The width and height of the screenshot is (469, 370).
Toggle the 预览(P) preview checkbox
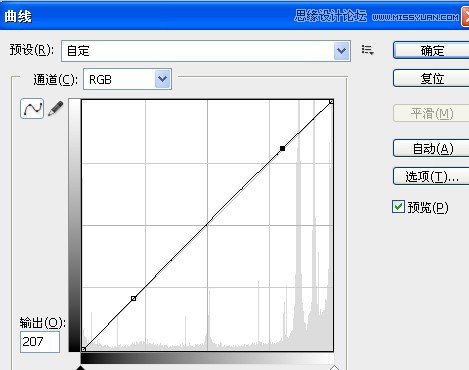coord(398,207)
